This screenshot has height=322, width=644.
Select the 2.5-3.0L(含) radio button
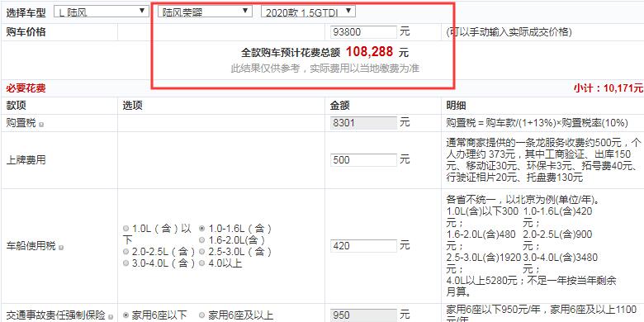click(x=202, y=251)
